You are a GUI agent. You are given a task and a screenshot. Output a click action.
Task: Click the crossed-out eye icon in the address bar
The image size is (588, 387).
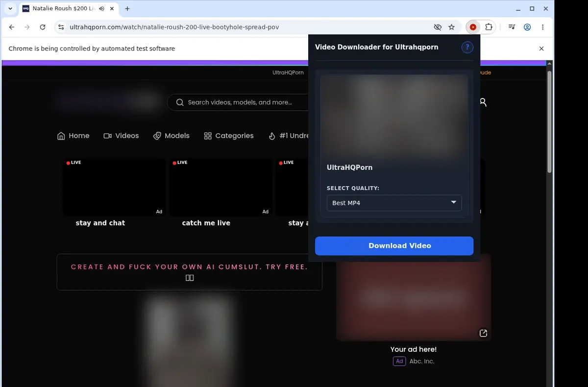coord(438,27)
